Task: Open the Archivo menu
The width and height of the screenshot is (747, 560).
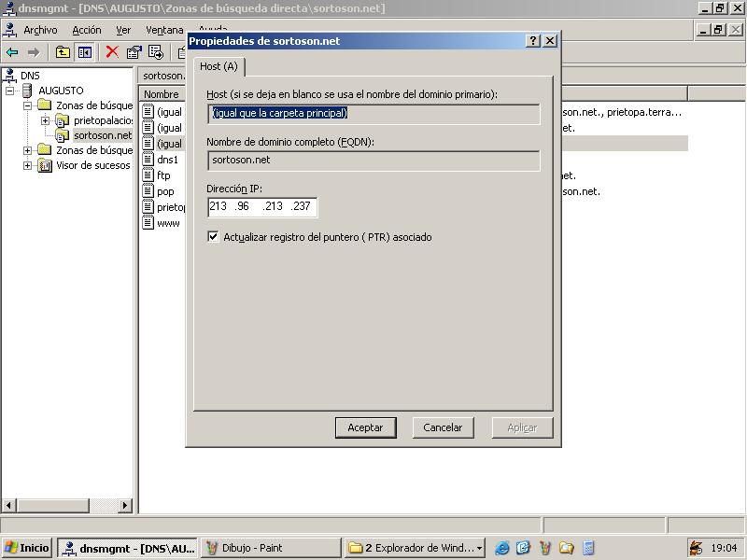Action: [40, 30]
